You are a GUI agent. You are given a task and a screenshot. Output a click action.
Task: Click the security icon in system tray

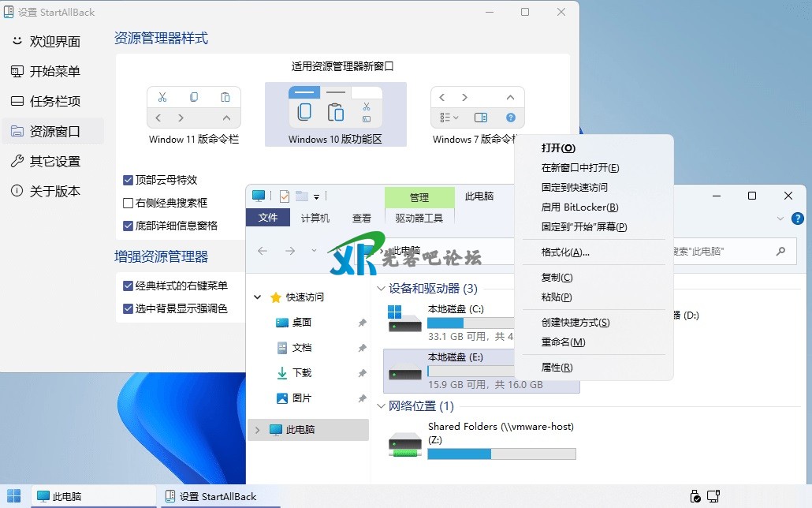click(x=695, y=496)
